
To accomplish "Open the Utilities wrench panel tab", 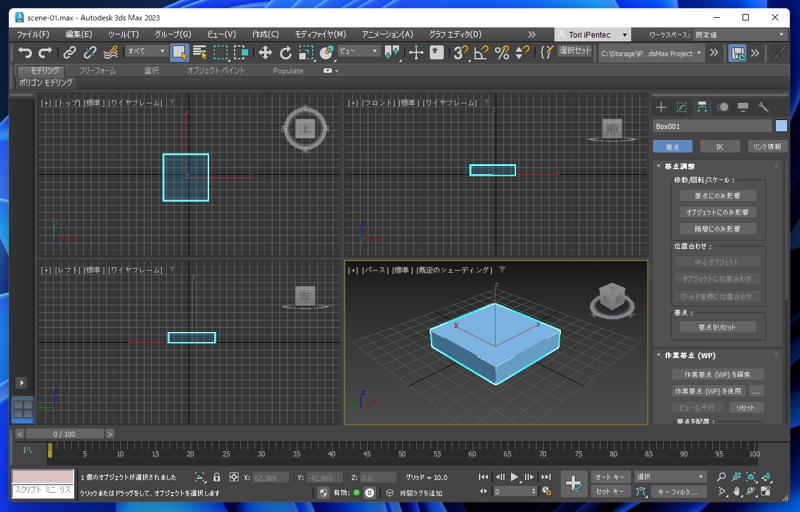I will [763, 107].
